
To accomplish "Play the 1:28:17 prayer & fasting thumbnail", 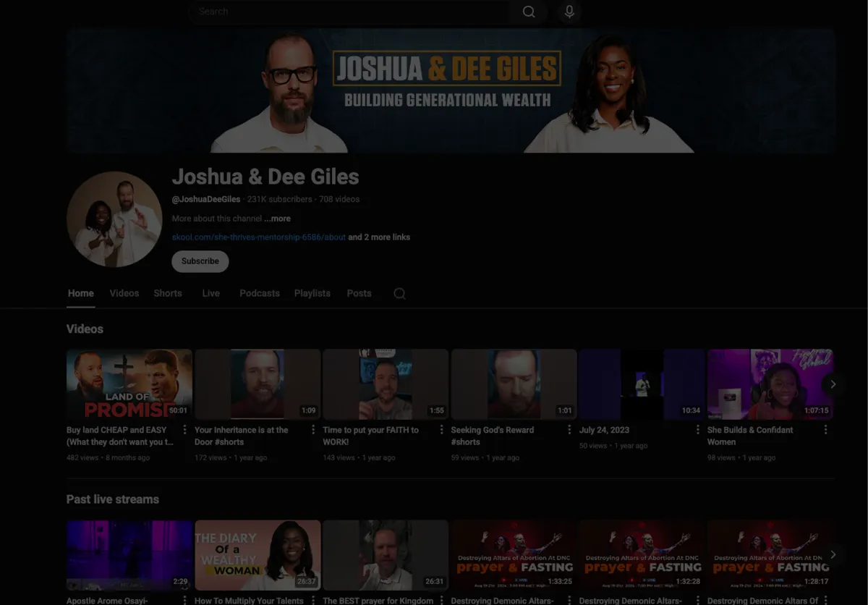I will pyautogui.click(x=770, y=555).
